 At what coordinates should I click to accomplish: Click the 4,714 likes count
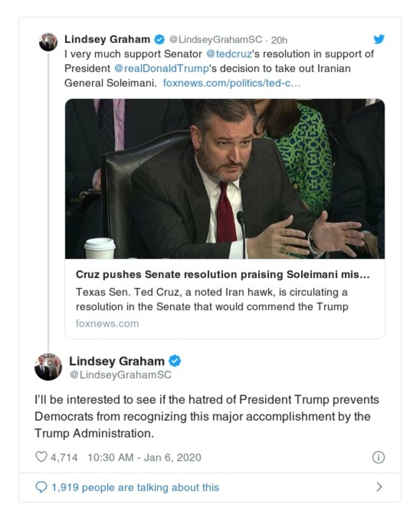(x=64, y=457)
